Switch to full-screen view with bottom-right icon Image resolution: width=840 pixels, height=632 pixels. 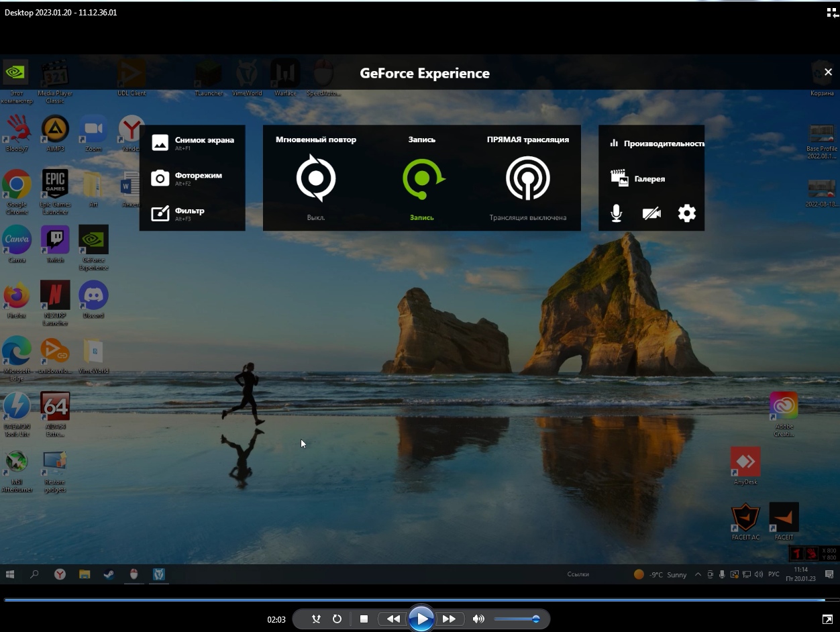pos(827,619)
